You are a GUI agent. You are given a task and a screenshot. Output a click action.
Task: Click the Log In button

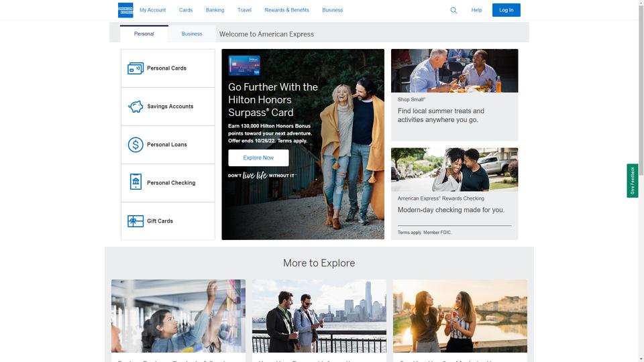click(x=506, y=10)
